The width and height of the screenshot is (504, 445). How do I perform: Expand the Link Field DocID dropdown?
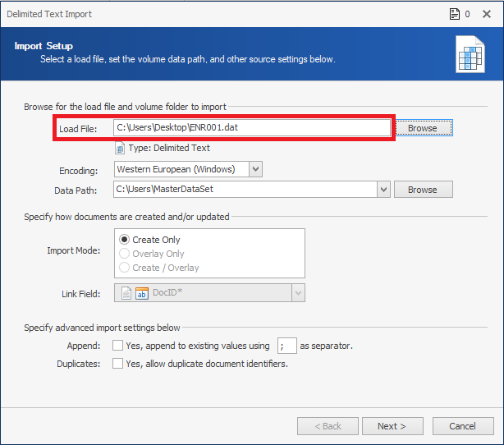pyautogui.click(x=298, y=293)
